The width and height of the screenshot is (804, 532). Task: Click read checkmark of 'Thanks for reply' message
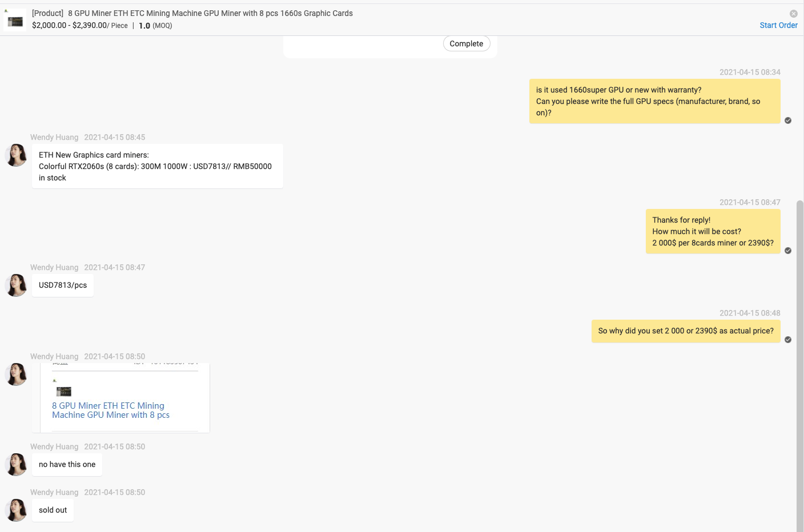788,251
